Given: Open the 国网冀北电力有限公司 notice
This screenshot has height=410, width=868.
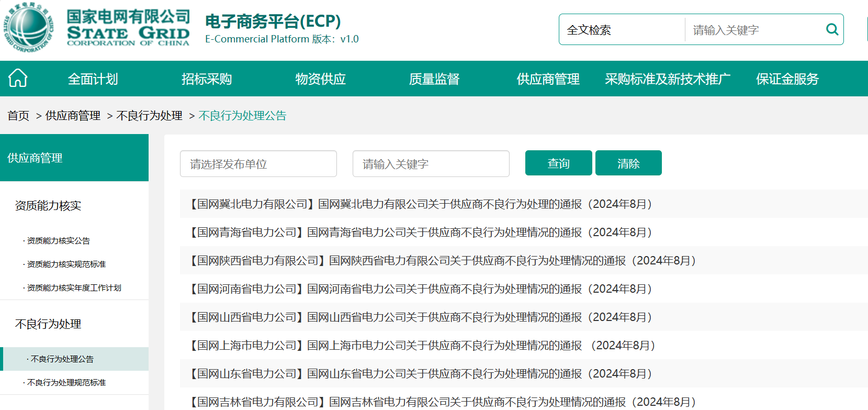Looking at the screenshot, I should coord(420,204).
